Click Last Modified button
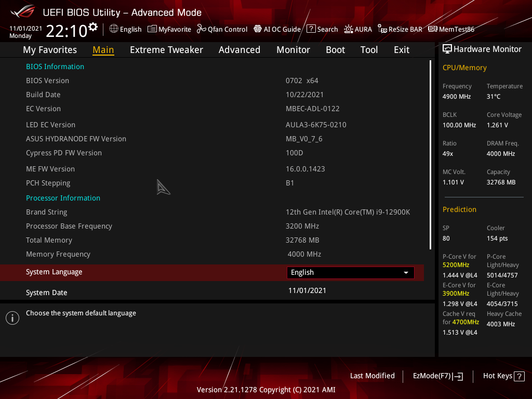 pyautogui.click(x=372, y=376)
